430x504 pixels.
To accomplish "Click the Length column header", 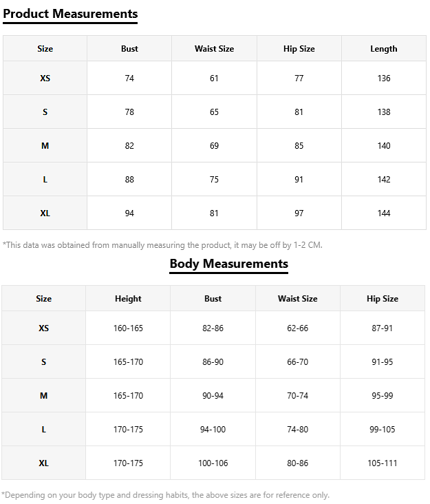I will click(x=383, y=49).
